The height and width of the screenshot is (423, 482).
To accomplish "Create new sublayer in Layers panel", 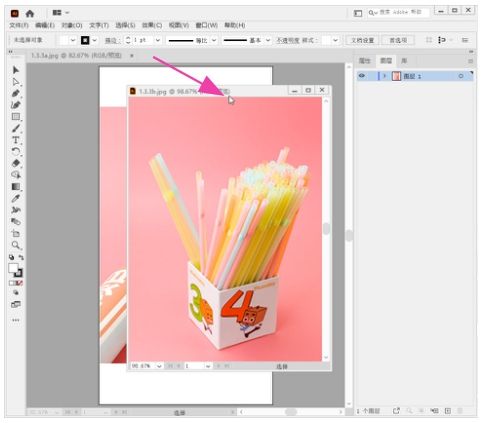I will pos(434,411).
